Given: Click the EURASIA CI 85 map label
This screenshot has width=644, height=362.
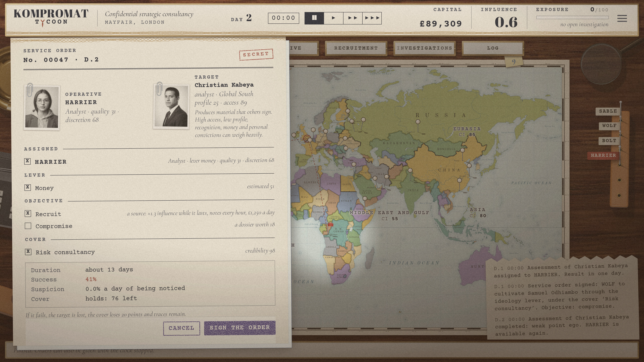Looking at the screenshot, I should coord(467,131).
